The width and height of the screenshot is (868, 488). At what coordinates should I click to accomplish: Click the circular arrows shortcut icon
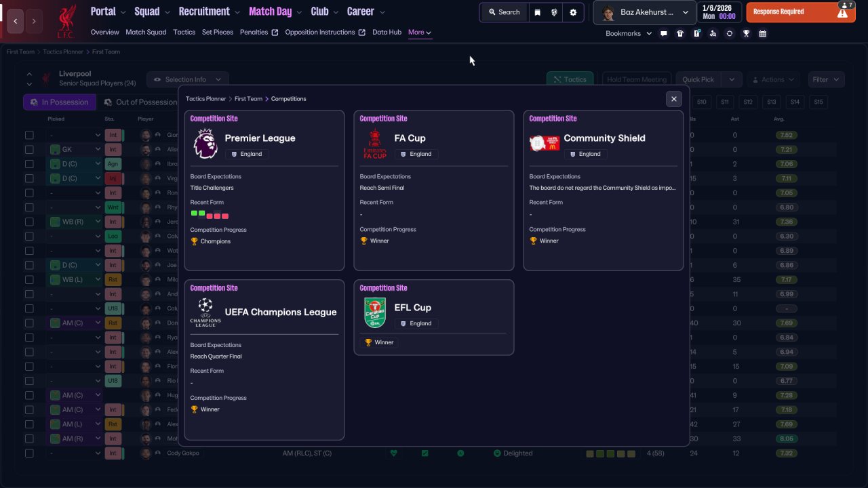730,33
